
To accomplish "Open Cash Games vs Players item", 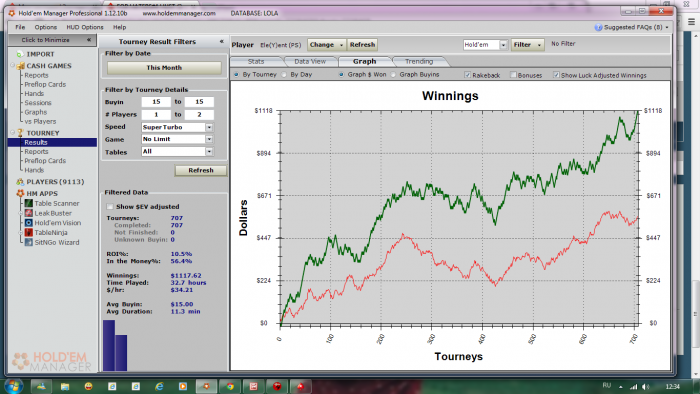I will point(40,121).
